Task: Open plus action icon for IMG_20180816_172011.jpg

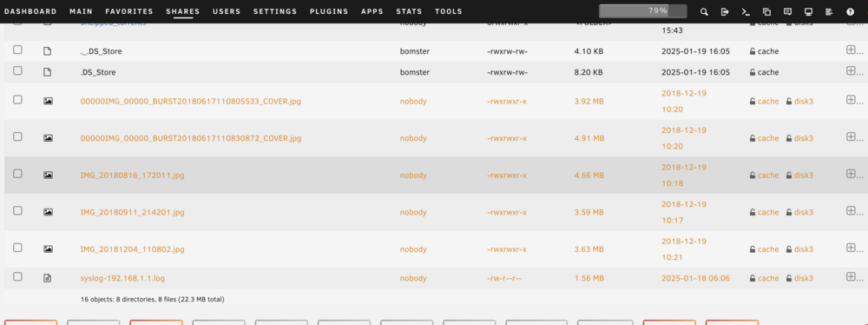Action: (x=851, y=174)
